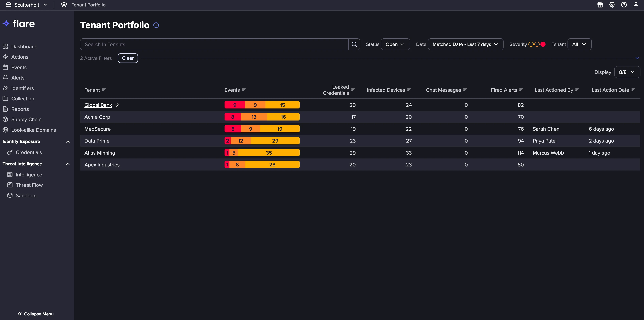Open the Matched Date Last 7 days dropdown
Viewport: 644px width, 320px height.
tap(465, 44)
